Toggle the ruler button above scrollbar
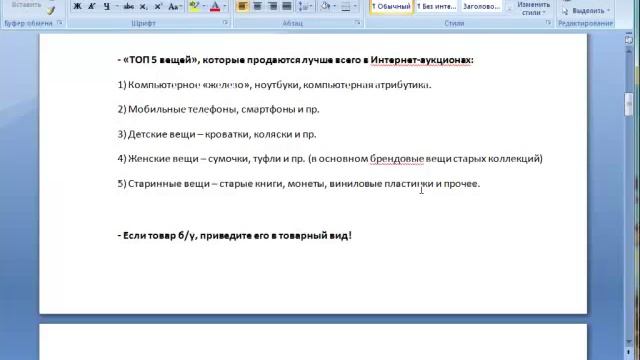Viewport: 640px width, 360px height. coord(629,40)
